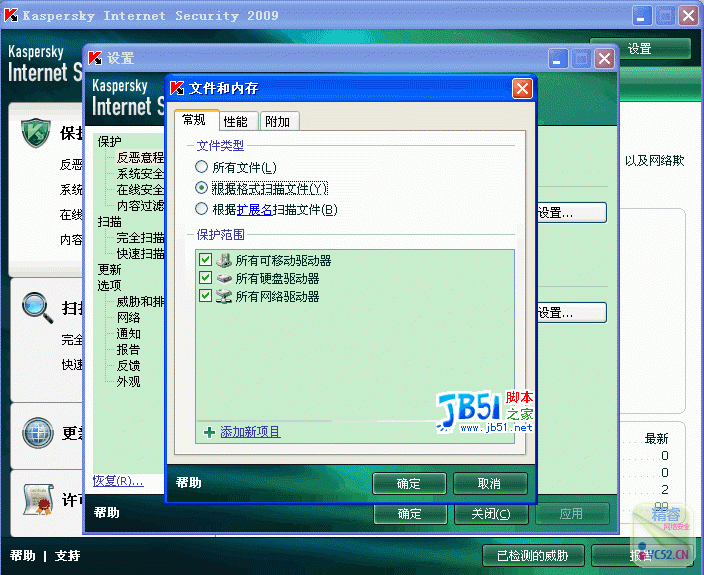The height and width of the screenshot is (575, 704).
Task: Open the 附加 tab
Action: [x=278, y=122]
